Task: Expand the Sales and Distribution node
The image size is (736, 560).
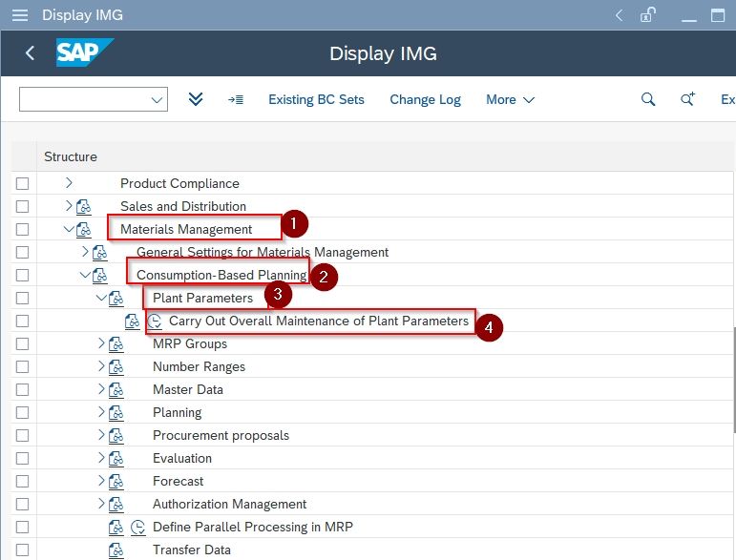Action: [x=69, y=205]
